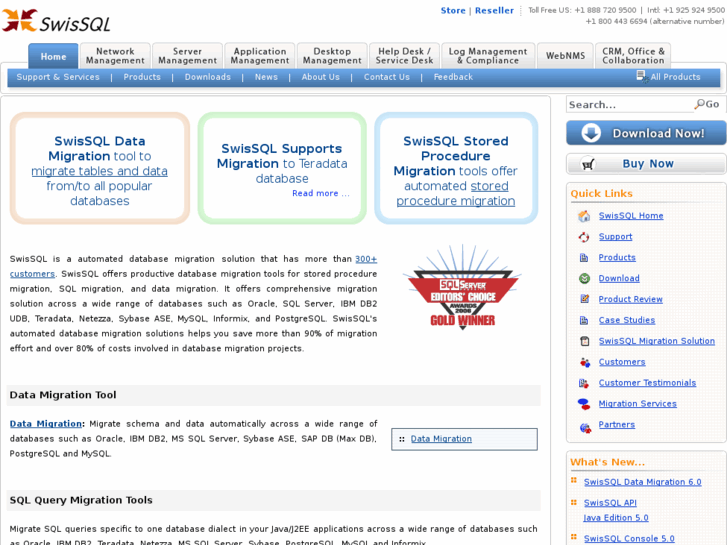Click Read more in Teradata box
The height and width of the screenshot is (545, 727).
click(x=320, y=193)
